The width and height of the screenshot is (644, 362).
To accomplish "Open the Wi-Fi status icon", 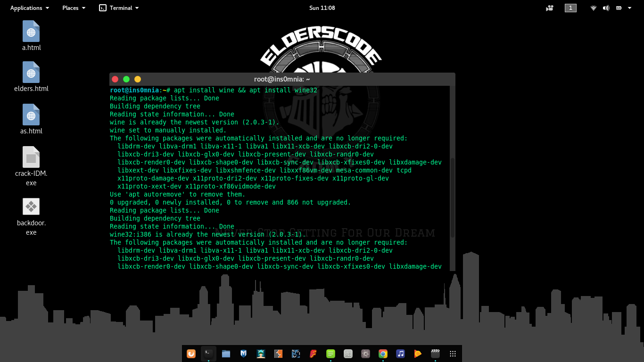I will point(594,8).
